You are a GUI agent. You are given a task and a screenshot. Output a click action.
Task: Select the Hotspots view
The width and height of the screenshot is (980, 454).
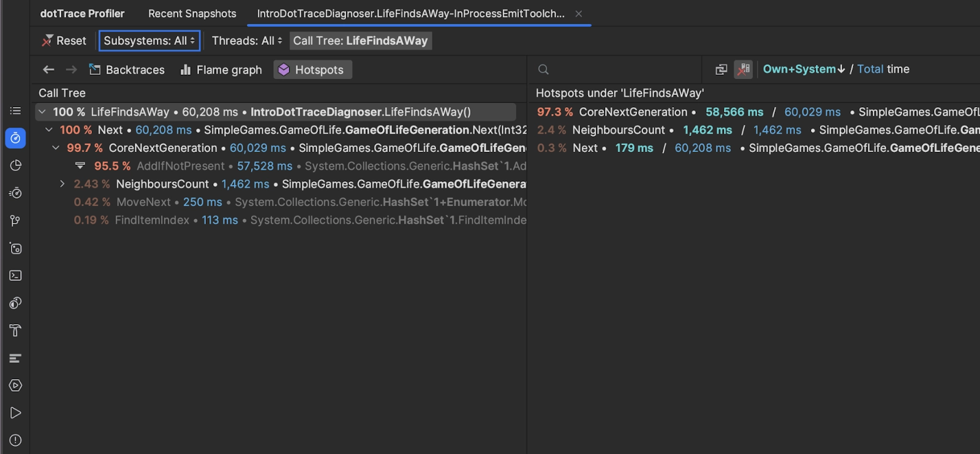(x=312, y=70)
